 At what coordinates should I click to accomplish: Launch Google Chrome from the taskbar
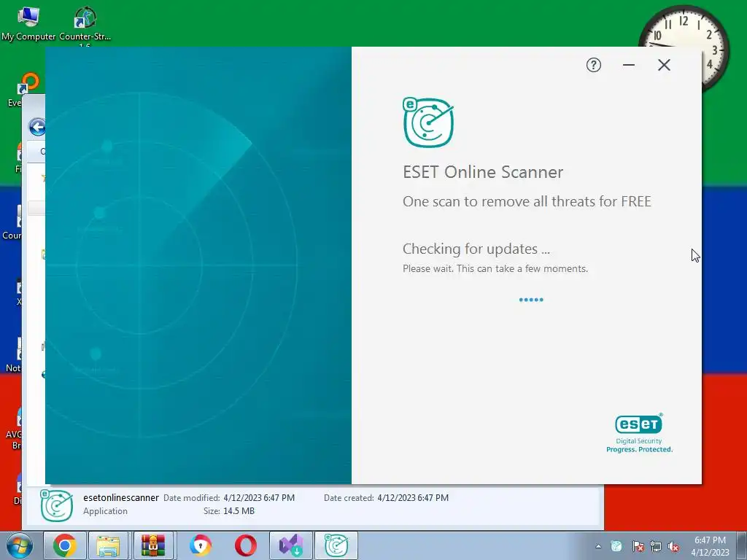[x=64, y=545]
